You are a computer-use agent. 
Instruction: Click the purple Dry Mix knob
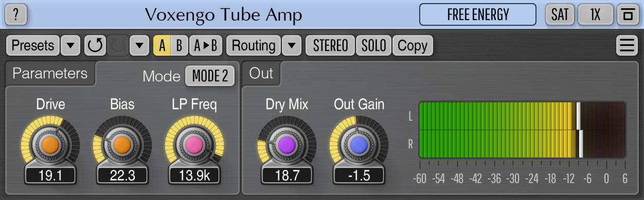click(x=287, y=145)
